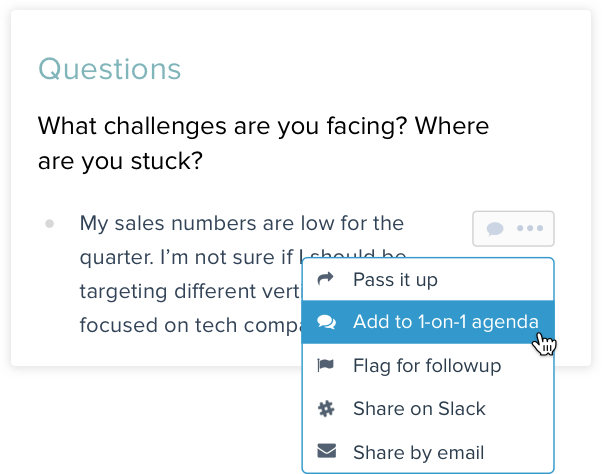602x474 pixels.
Task: Click the flag icon in the menu
Action: pyautogui.click(x=325, y=366)
